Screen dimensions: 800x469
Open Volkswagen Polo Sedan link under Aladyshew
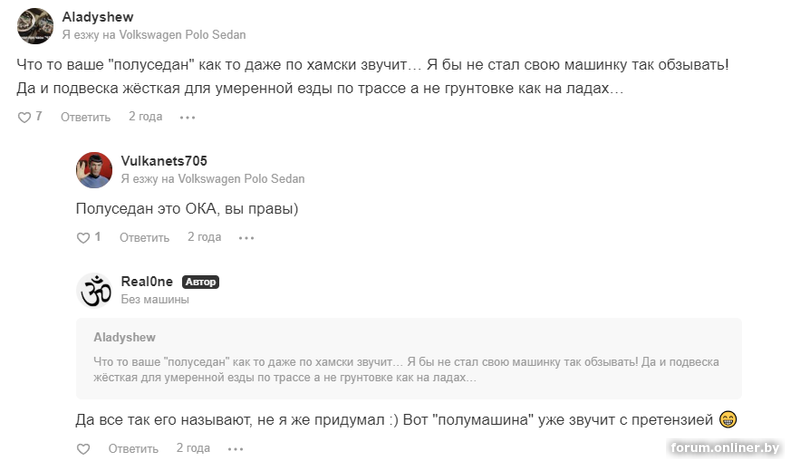click(x=182, y=35)
